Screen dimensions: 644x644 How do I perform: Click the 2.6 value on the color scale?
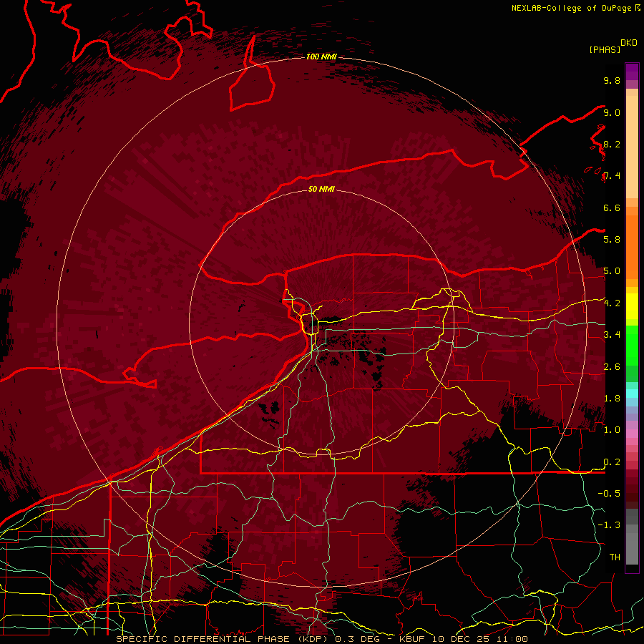click(x=612, y=366)
